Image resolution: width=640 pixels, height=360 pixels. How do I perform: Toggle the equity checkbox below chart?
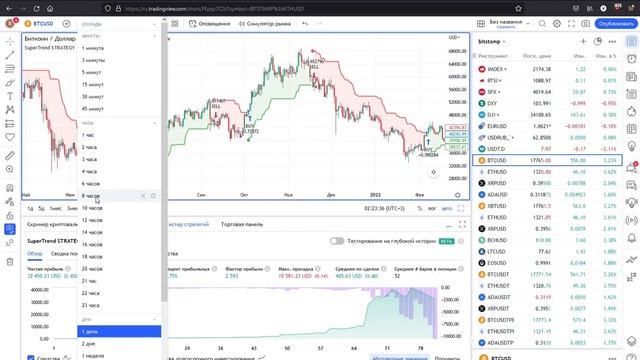(x=31, y=358)
